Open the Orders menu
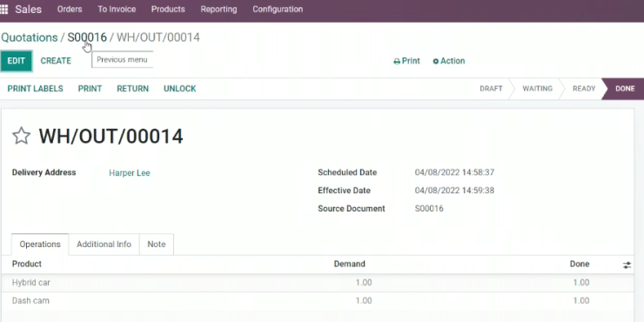Image resolution: width=644 pixels, height=322 pixels. pyautogui.click(x=70, y=9)
